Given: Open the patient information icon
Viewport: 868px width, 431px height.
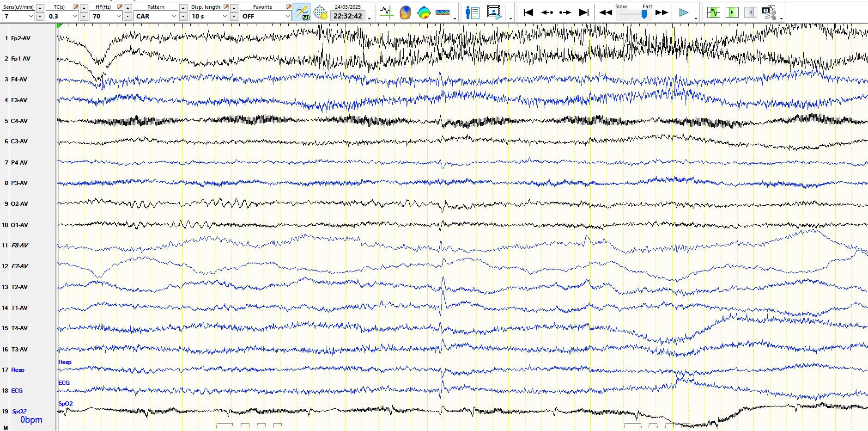Looking at the screenshot, I should coord(472,12).
